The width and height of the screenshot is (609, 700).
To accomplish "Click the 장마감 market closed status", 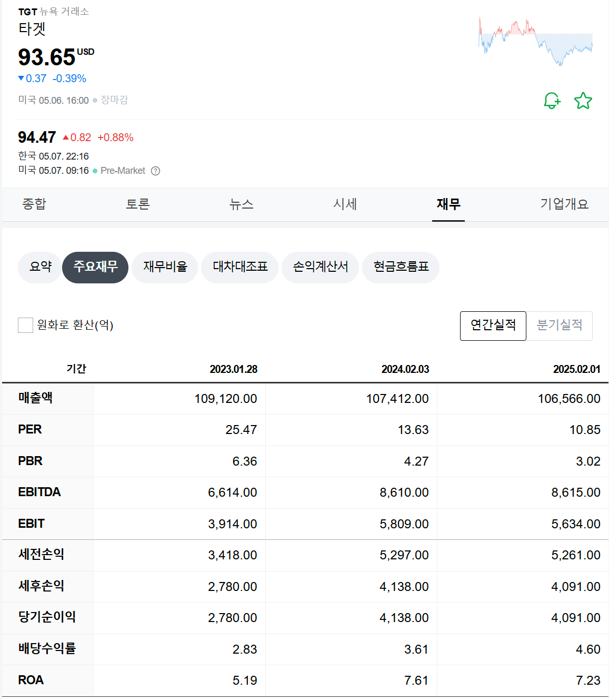I will (114, 100).
